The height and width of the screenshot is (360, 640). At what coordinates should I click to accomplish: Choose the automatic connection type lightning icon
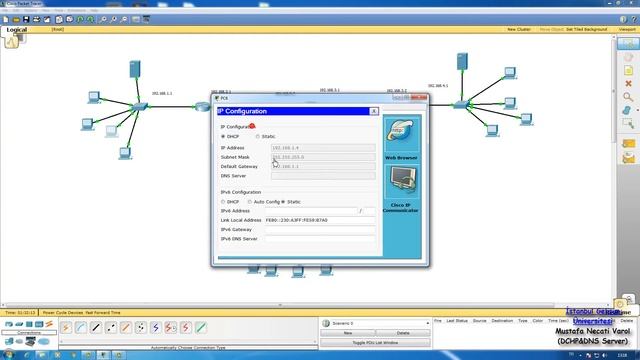coord(66,327)
